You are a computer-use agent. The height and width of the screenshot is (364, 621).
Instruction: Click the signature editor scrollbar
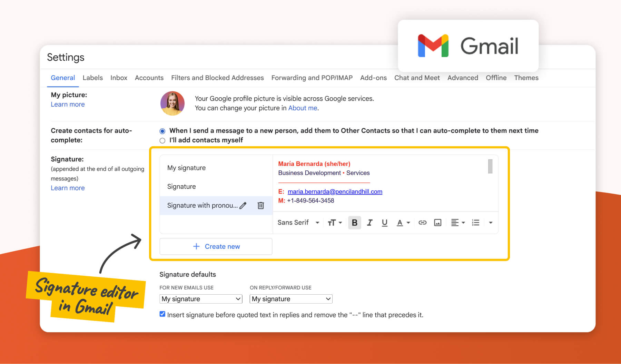490,166
